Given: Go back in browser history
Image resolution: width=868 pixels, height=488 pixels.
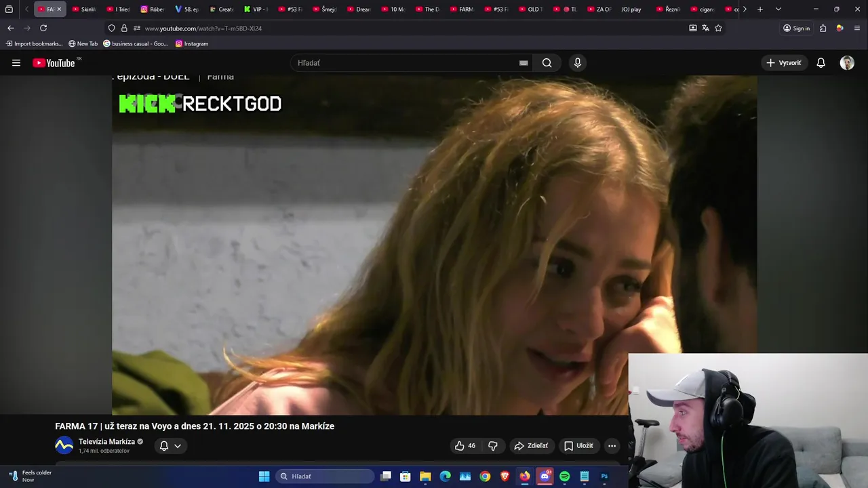Looking at the screenshot, I should click(10, 28).
